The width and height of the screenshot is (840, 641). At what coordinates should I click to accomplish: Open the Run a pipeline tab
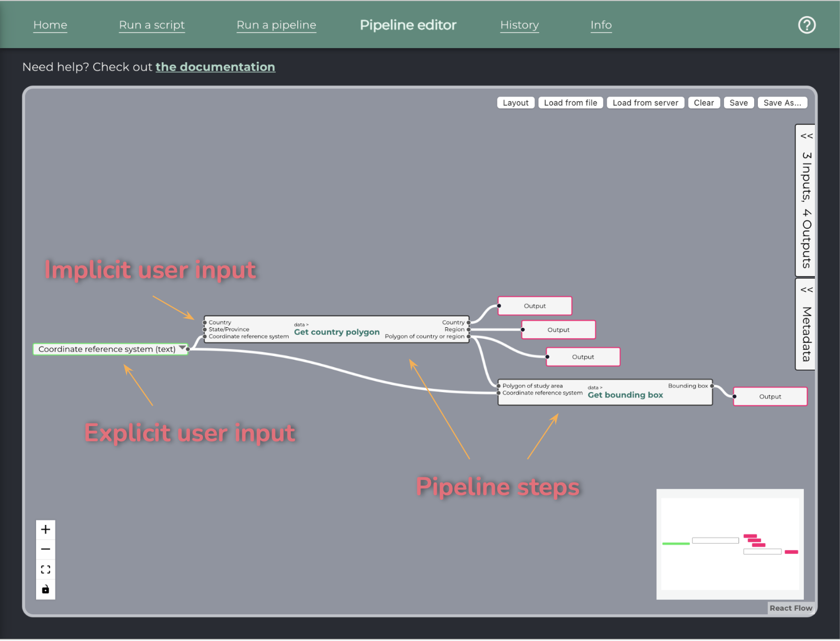click(x=276, y=25)
